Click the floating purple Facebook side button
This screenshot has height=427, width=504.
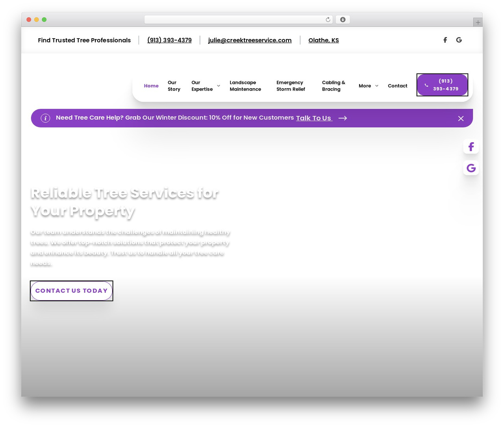pos(471,147)
